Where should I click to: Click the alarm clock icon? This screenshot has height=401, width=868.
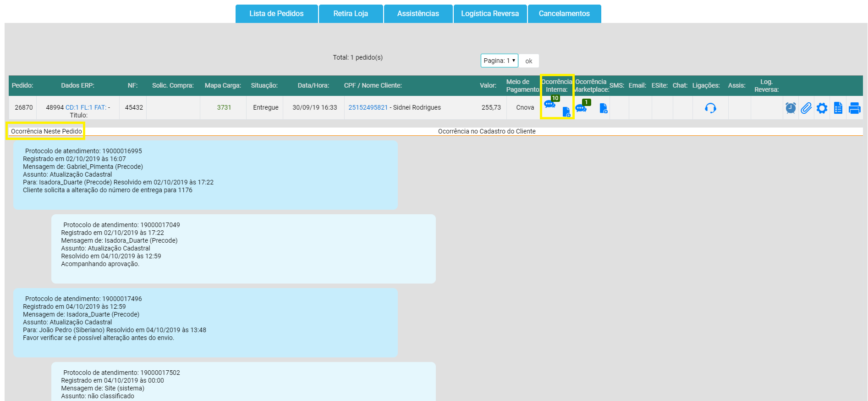tap(791, 108)
